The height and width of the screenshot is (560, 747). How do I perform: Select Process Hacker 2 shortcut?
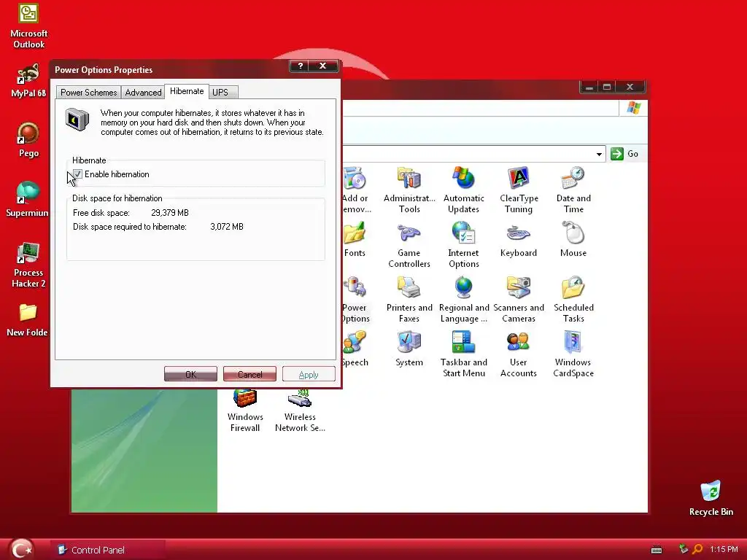click(28, 265)
